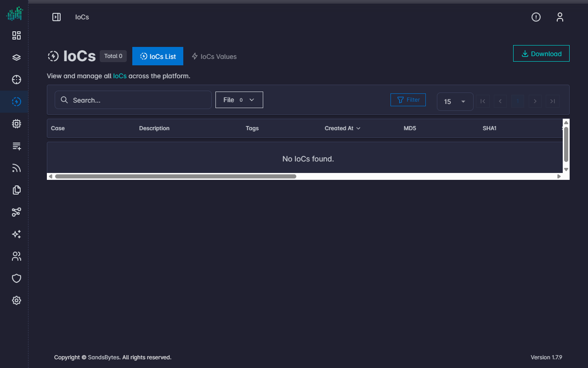Viewport: 588px width, 368px height.
Task: Click the IoCs link in description text
Action: pos(120,76)
